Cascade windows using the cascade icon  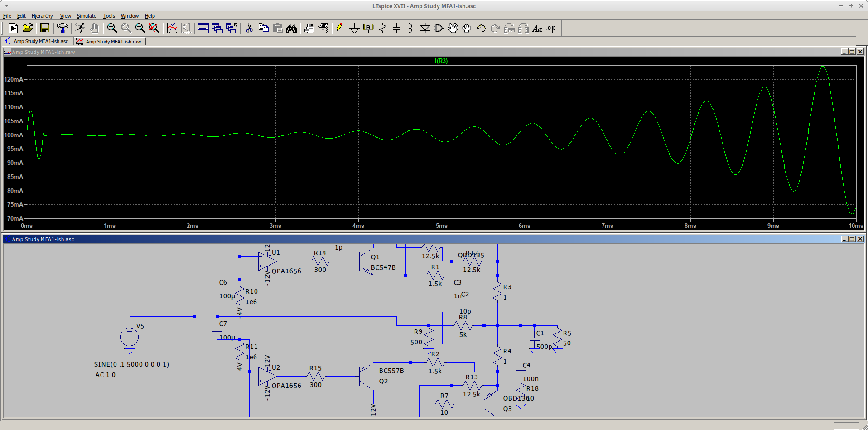(217, 29)
